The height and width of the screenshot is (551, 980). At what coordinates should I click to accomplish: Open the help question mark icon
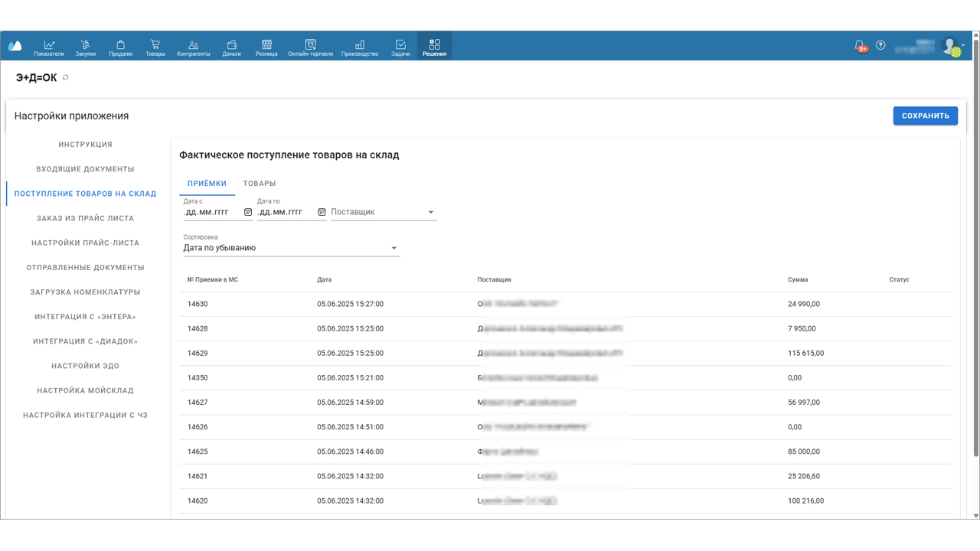point(880,46)
